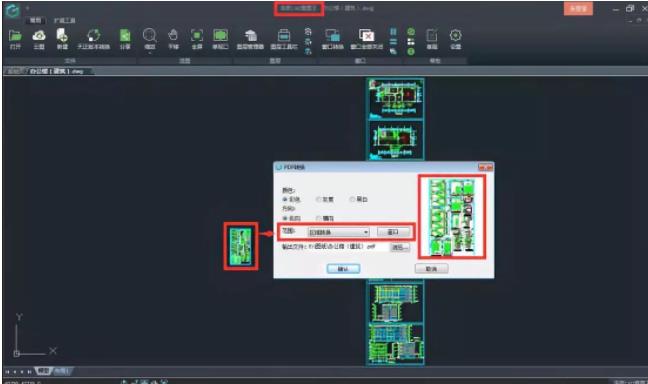This screenshot has width=648, height=384.
Task: Cancel the PDF conversion dialog
Action: click(x=431, y=269)
